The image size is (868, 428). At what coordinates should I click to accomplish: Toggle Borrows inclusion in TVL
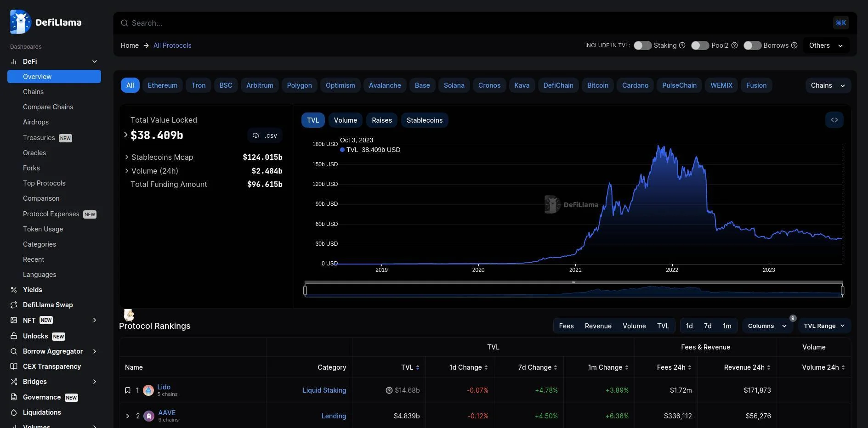pos(752,45)
